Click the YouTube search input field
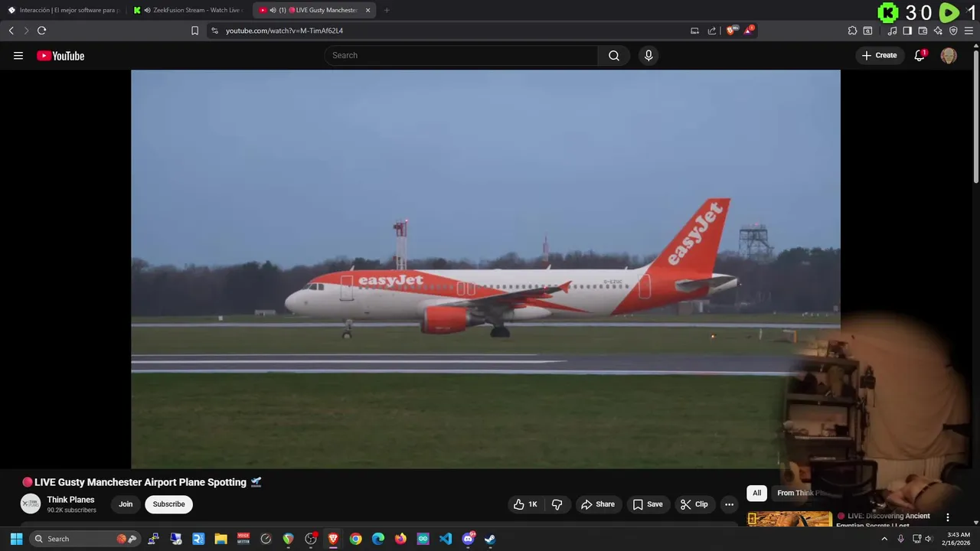Screen dimensions: 980x551 (461, 55)
